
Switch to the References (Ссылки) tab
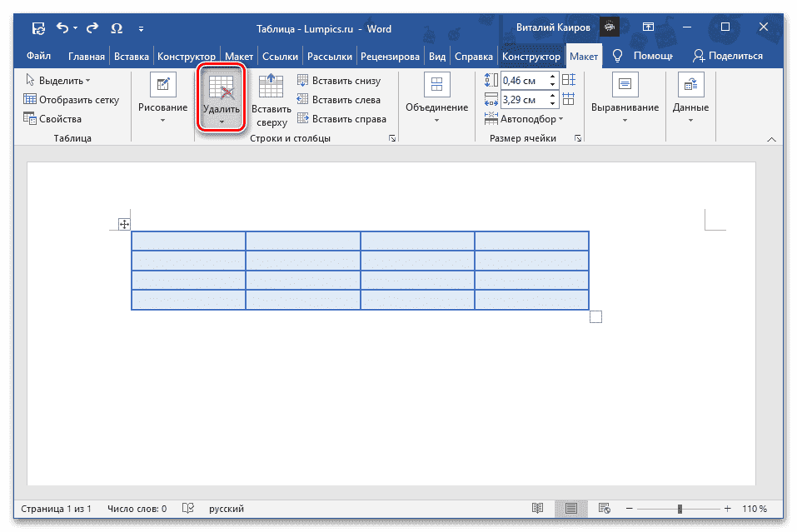280,57
